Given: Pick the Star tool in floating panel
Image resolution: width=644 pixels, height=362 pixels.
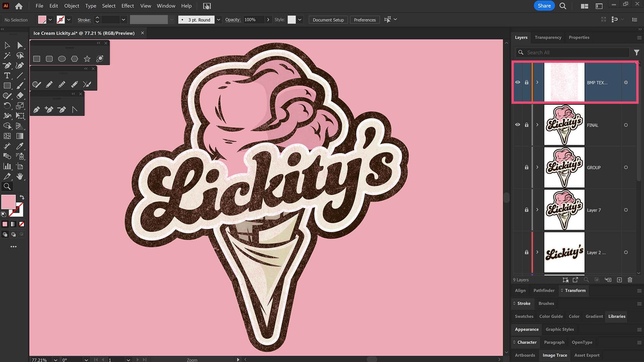Looking at the screenshot, I should point(87,59).
